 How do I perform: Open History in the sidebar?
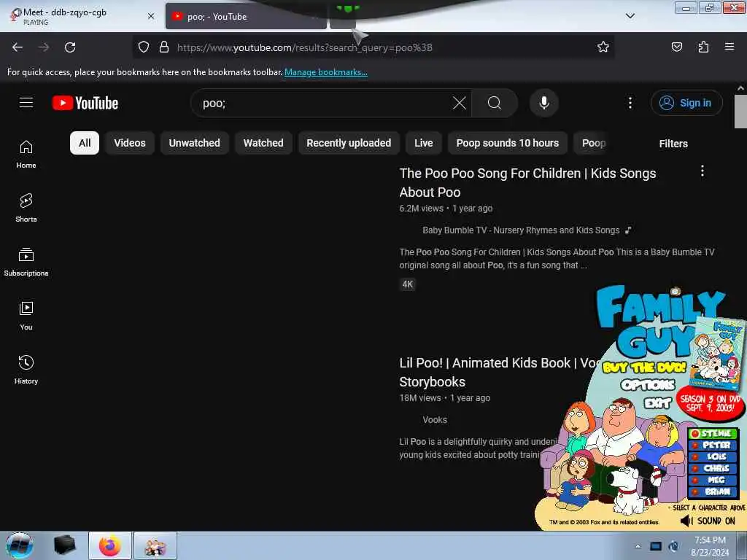pos(26,370)
